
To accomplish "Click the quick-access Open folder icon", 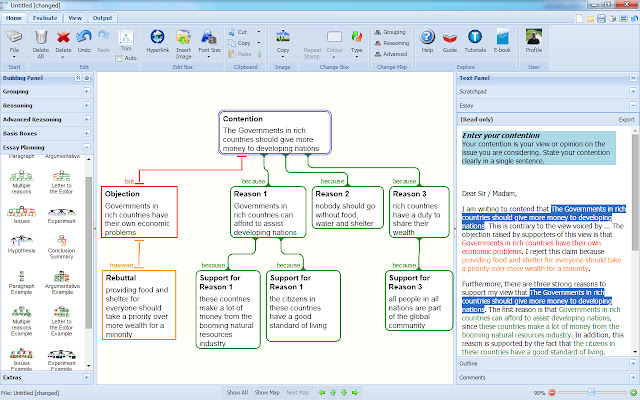I will (590, 19).
